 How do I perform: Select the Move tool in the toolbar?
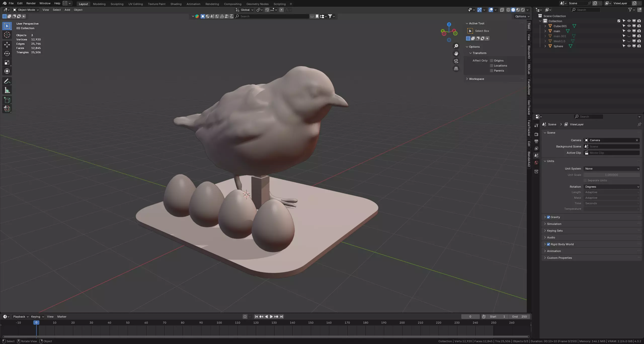7,45
